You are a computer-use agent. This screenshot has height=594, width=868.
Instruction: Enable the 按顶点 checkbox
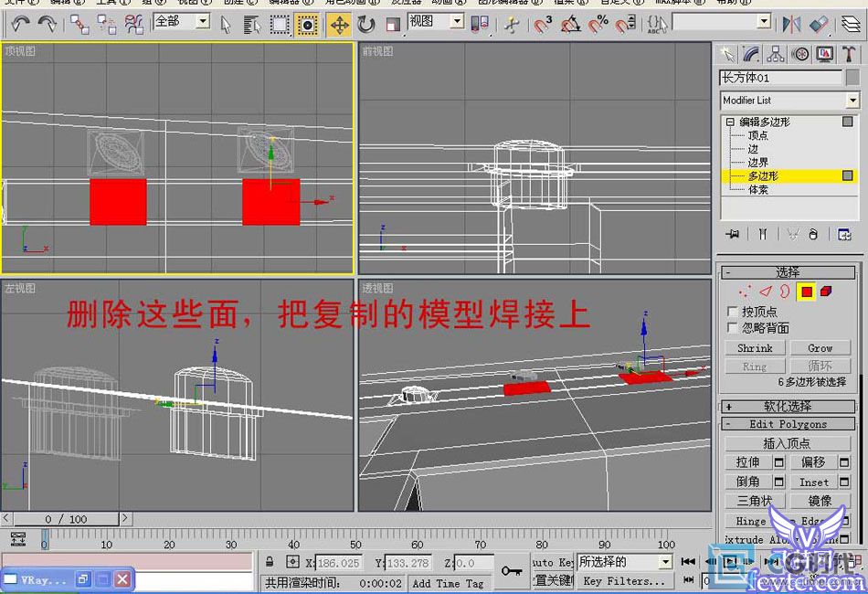pos(733,312)
